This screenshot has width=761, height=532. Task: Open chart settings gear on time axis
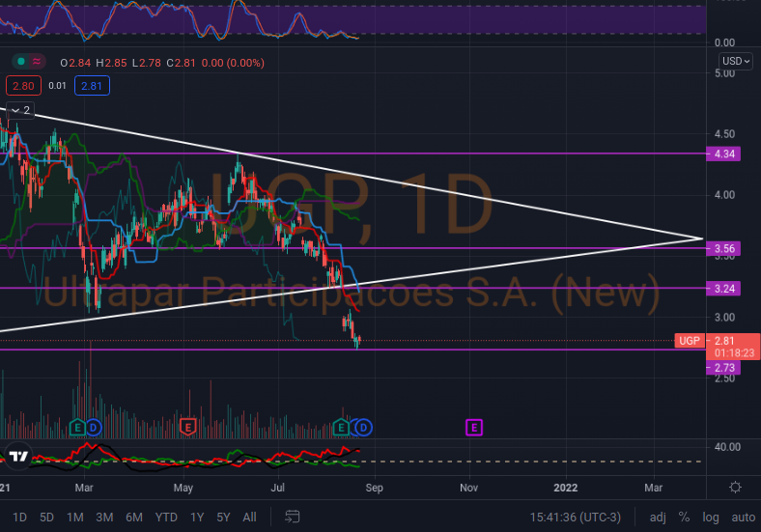[735, 488]
